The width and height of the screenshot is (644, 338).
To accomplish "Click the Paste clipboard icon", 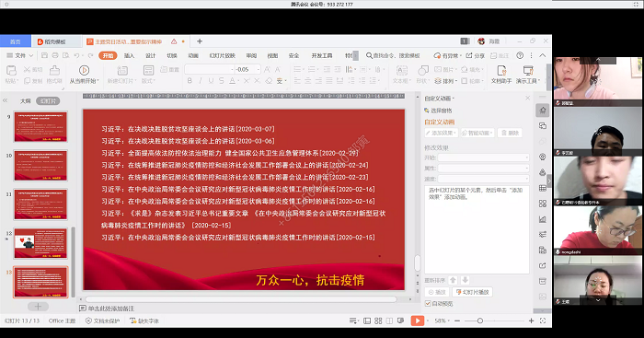I will (11, 70).
